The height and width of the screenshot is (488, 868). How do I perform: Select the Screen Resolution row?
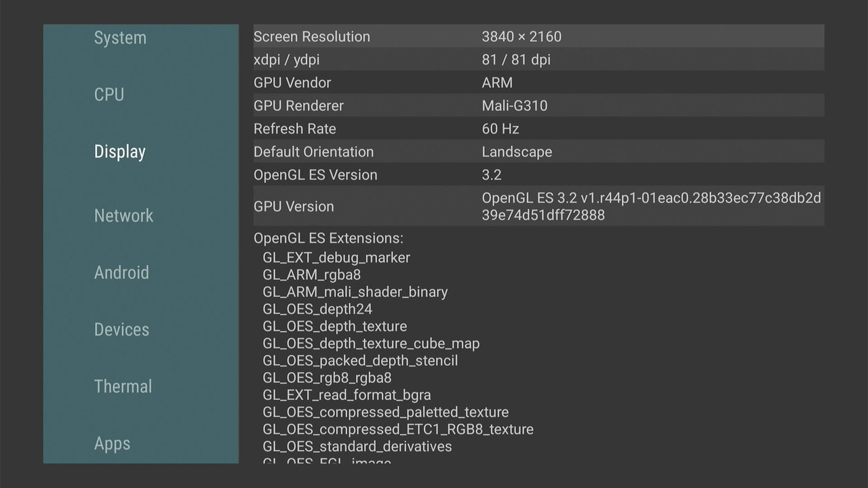(x=475, y=37)
